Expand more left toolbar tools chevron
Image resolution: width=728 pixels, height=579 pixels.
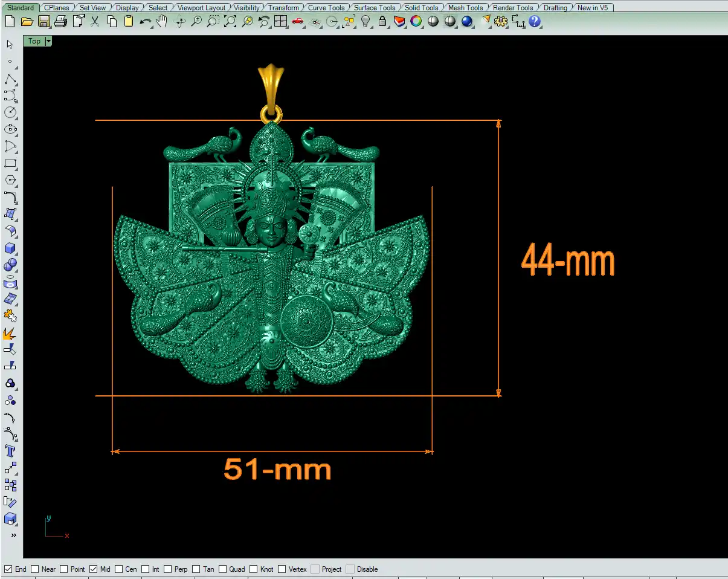coord(13,535)
